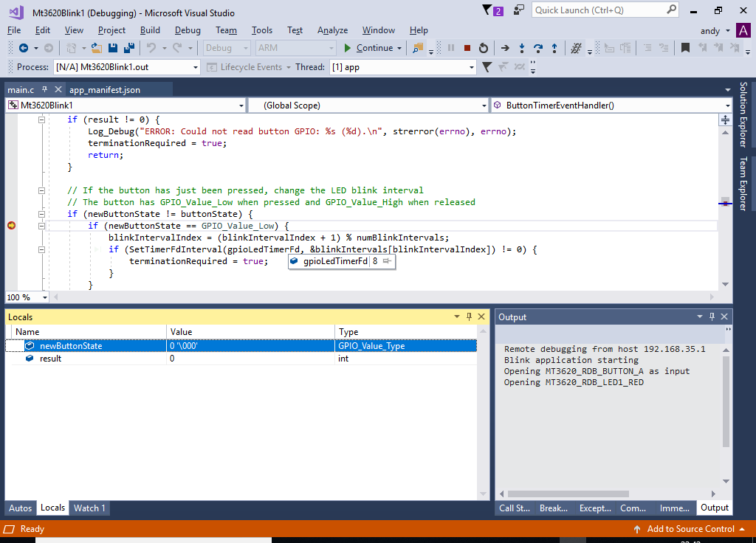This screenshot has height=543, width=756.
Task: Pin the gpioLedTimerFd data tip
Action: [x=387, y=261]
